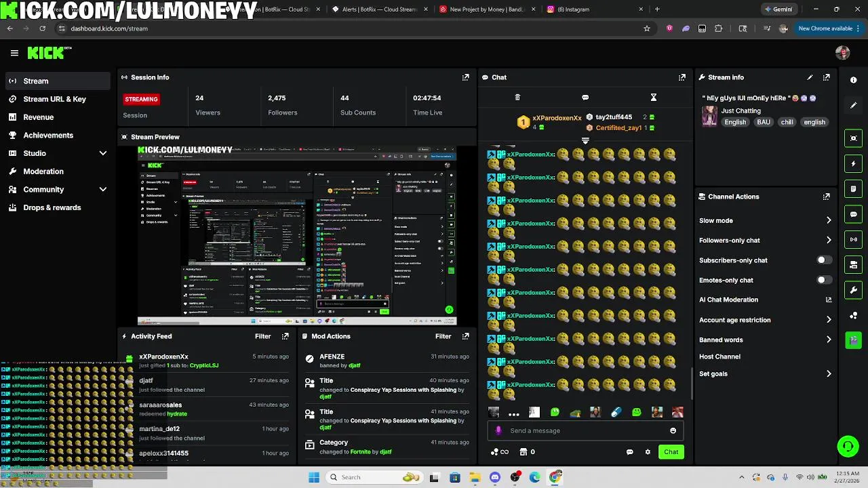This screenshot has width=868, height=488.
Task: Click the taskbar Search box
Action: click(x=374, y=477)
